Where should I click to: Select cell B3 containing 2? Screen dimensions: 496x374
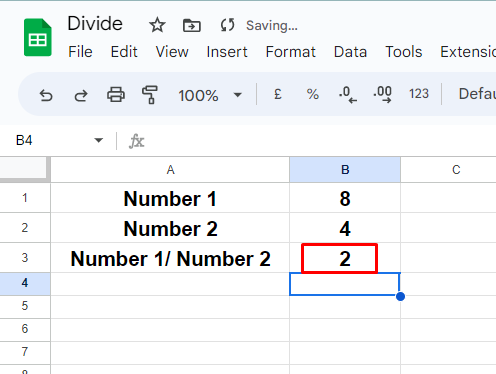pos(345,258)
